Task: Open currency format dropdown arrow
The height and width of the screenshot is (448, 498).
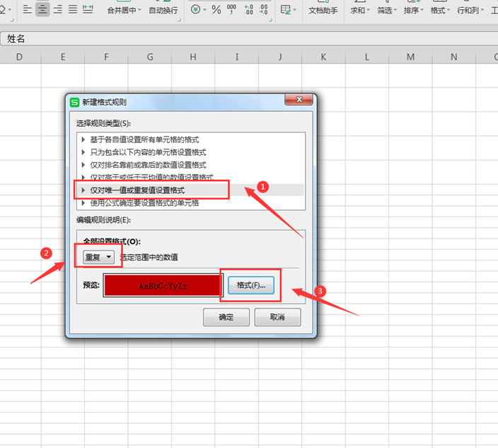Action: tap(204, 10)
